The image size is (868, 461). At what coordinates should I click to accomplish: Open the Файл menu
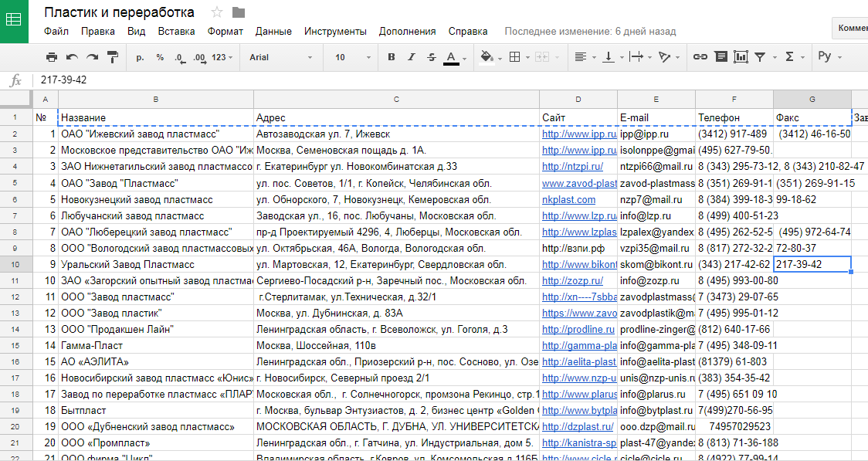tap(56, 32)
